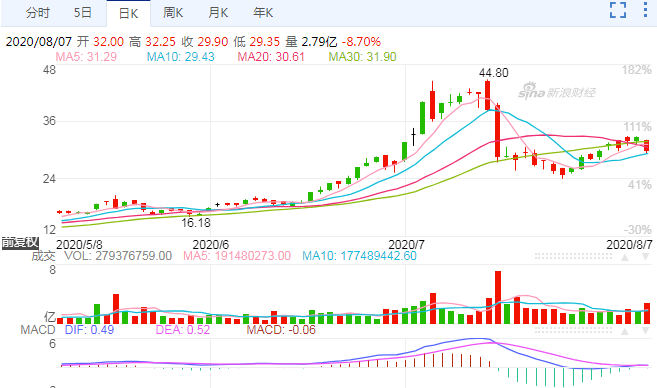Grab the dotted handle of the volume panel

pyautogui.click(x=573, y=256)
